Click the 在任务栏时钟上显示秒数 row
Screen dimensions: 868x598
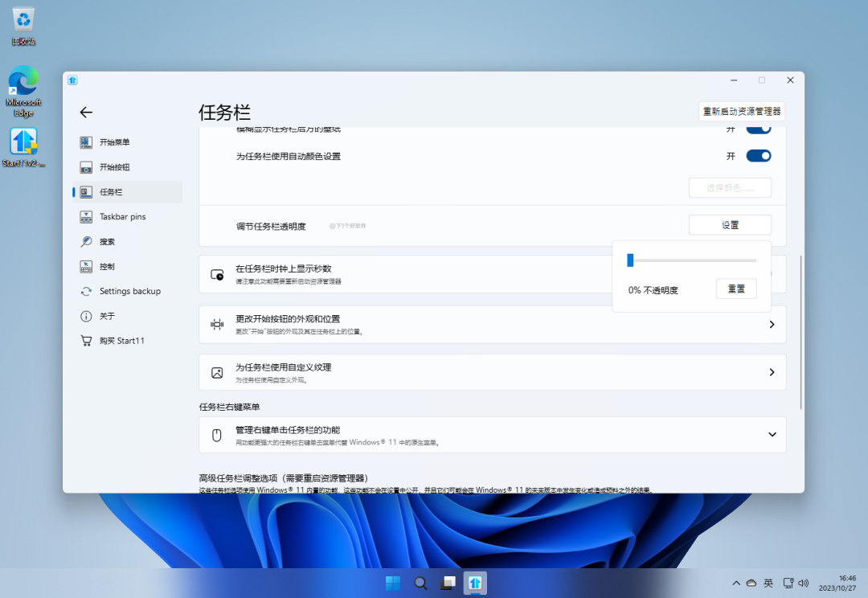tap(492, 274)
